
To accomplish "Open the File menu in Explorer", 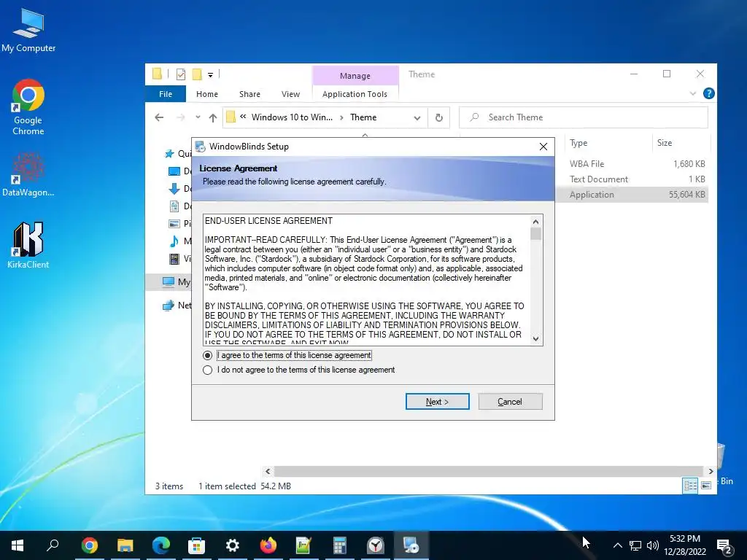I will coord(166,94).
